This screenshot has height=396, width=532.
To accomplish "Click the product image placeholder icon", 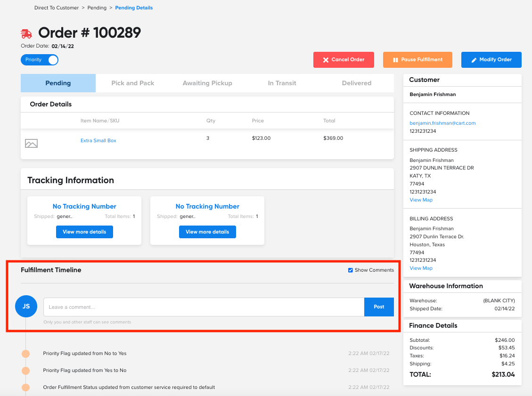I will coord(31,144).
